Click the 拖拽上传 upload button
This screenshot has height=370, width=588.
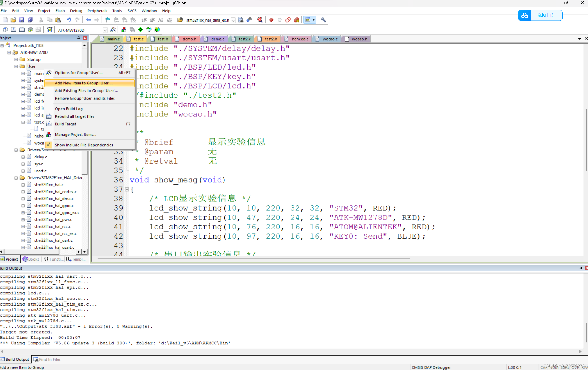[540, 15]
